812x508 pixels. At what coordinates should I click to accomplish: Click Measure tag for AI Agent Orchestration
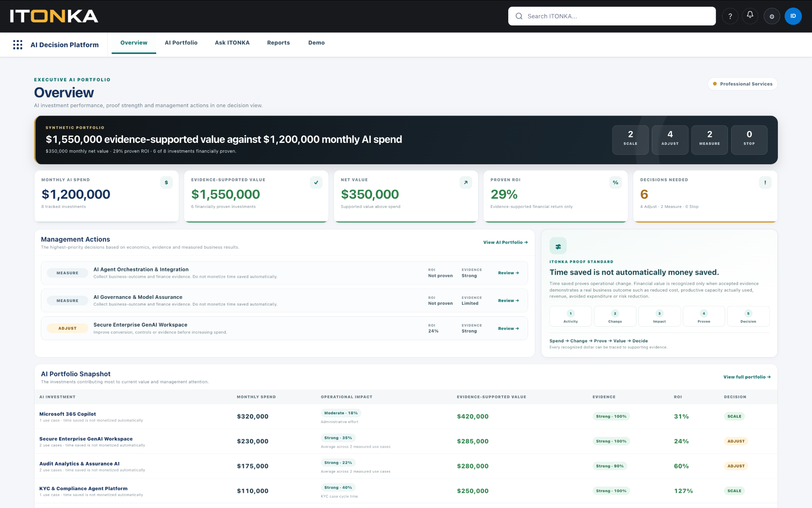click(67, 273)
